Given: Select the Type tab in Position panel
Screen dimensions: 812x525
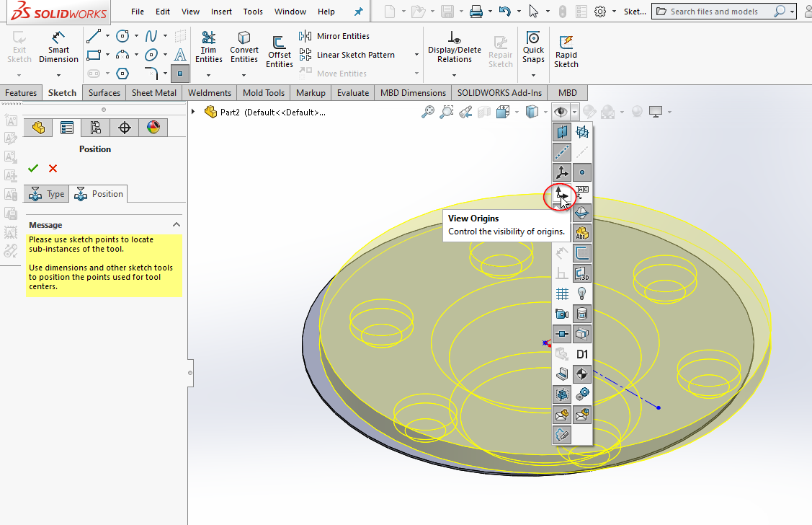Looking at the screenshot, I should coord(46,194).
